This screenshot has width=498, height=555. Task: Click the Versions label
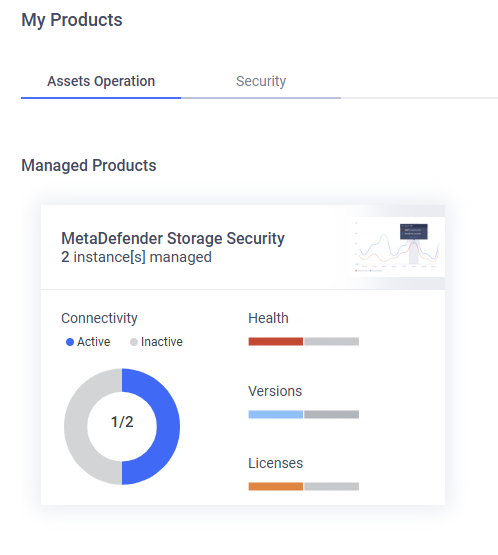tap(275, 391)
